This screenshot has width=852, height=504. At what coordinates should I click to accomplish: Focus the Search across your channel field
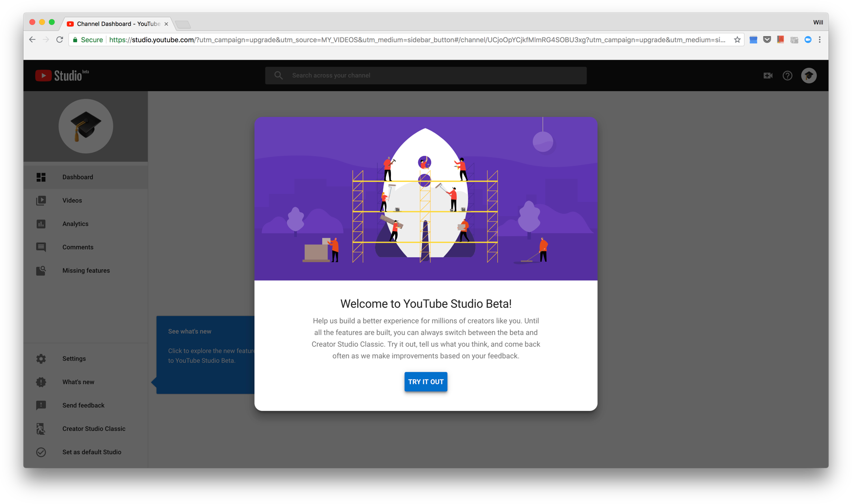click(426, 75)
